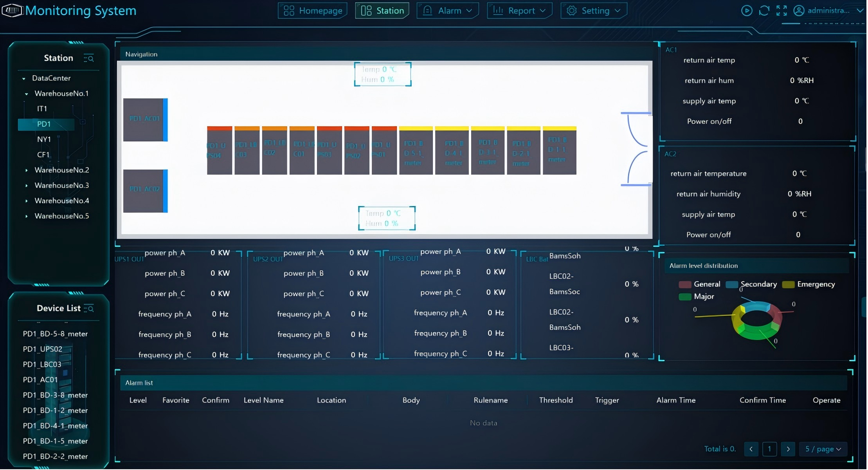This screenshot has width=868, height=470.
Task: Go to previous alarm list page
Action: pos(752,450)
